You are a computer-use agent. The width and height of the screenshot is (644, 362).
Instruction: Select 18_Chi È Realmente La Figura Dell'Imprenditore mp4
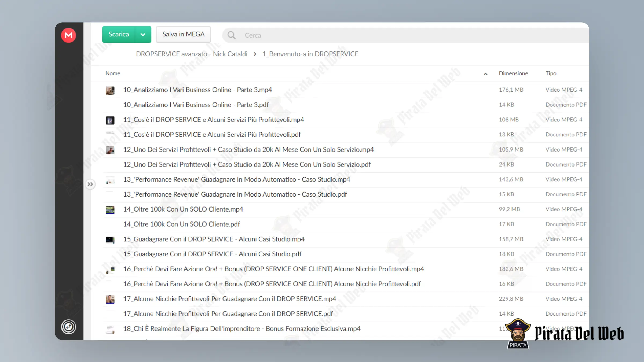point(242,329)
